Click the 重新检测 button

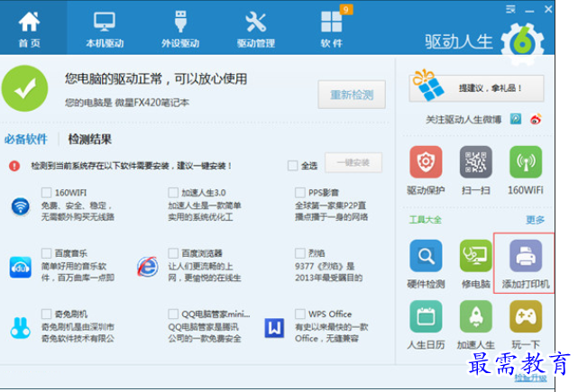coord(352,95)
